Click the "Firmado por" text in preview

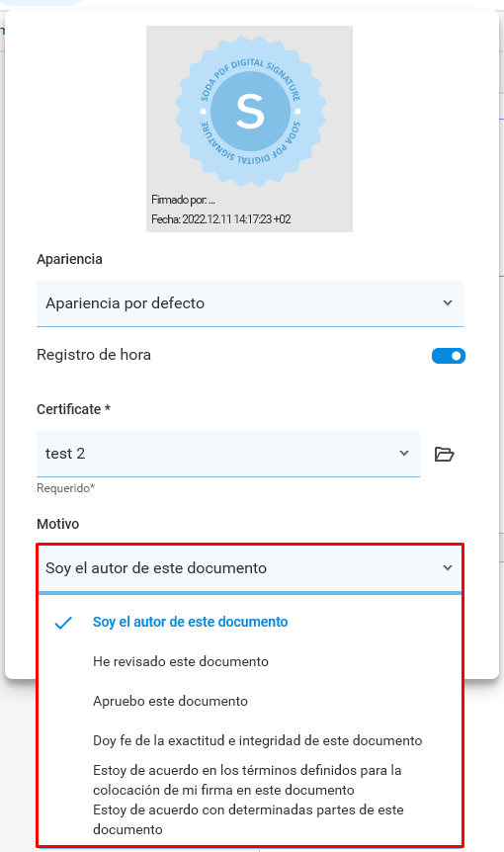pos(183,200)
